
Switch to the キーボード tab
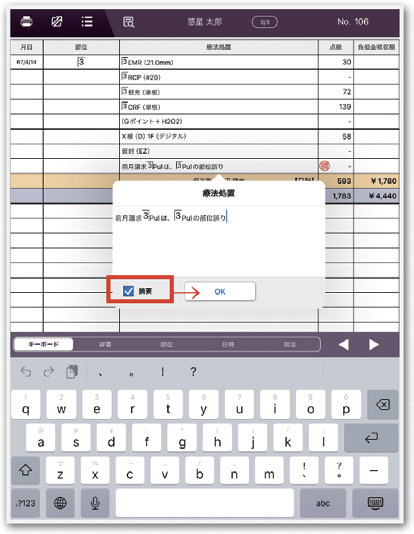pyautogui.click(x=43, y=344)
